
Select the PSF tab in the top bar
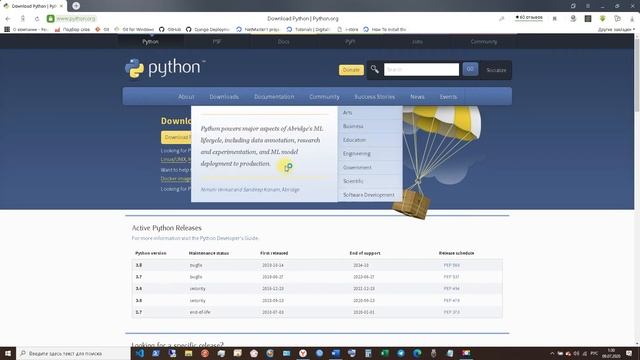click(x=217, y=41)
